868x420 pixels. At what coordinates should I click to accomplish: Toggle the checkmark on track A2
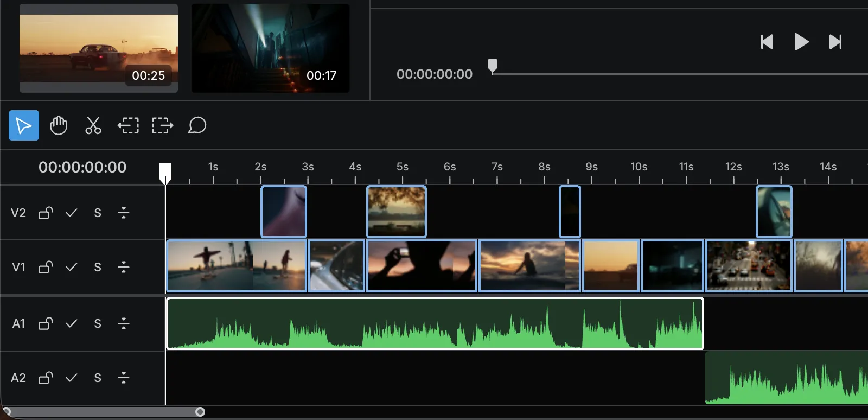[x=72, y=378]
